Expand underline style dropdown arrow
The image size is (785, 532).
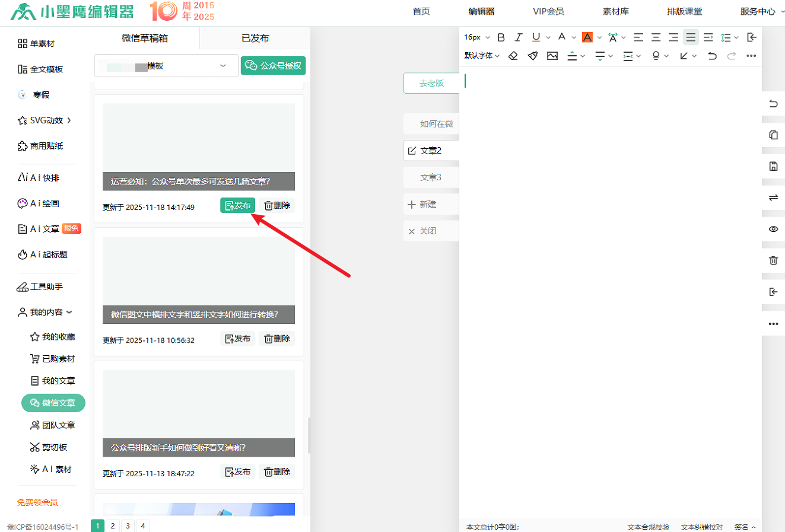click(548, 37)
